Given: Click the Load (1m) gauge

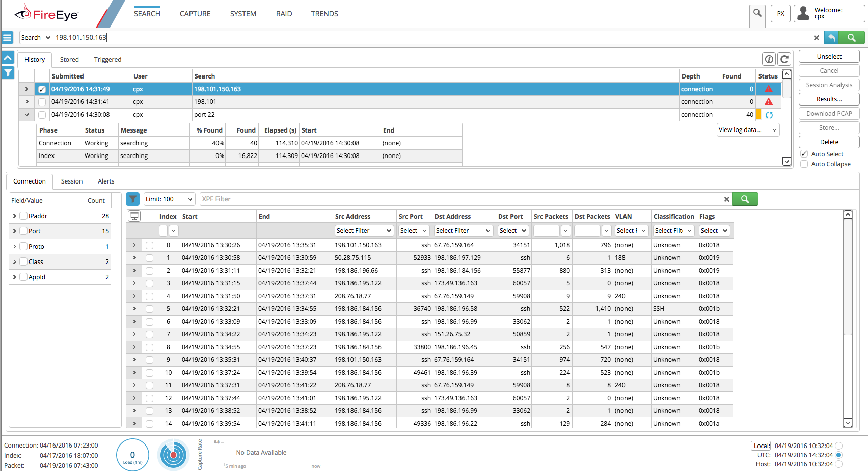Looking at the screenshot, I should click(x=133, y=455).
